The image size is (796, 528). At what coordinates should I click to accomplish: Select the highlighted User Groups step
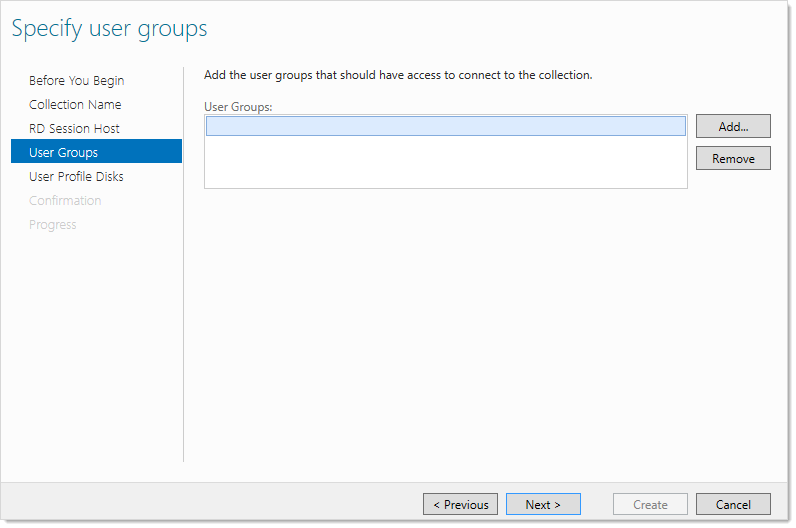pyautogui.click(x=96, y=151)
